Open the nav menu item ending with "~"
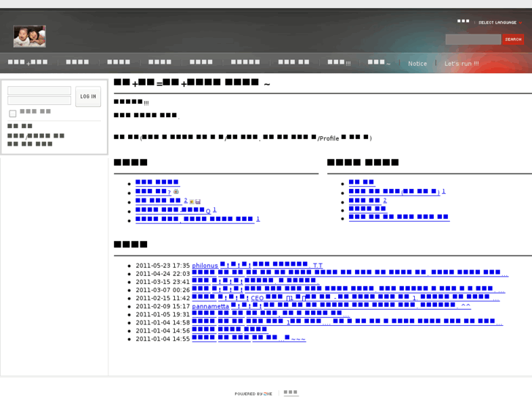532x399 pixels. coord(379,62)
